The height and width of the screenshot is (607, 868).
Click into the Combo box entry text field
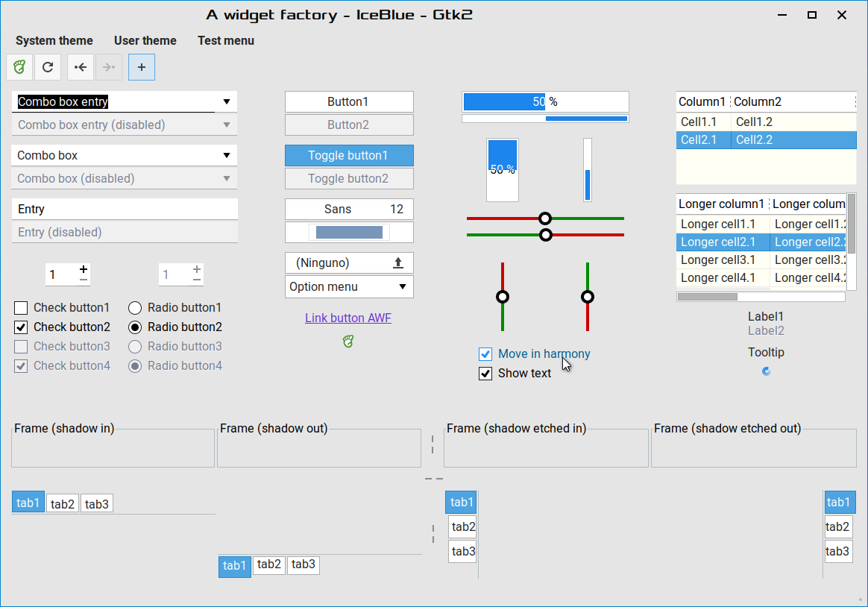113,102
